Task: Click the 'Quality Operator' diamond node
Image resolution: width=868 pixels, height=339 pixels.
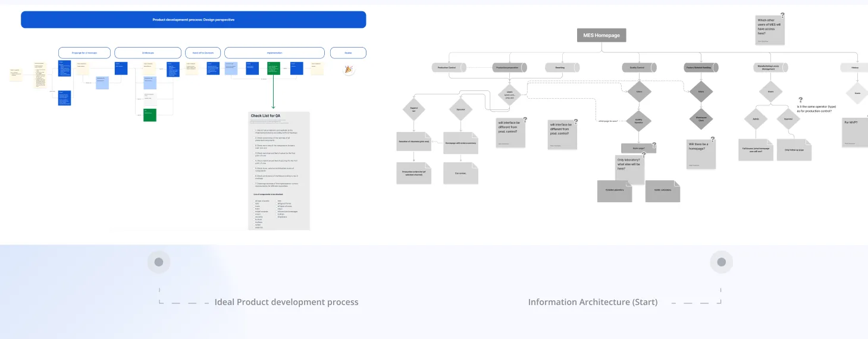Action: [x=638, y=121]
